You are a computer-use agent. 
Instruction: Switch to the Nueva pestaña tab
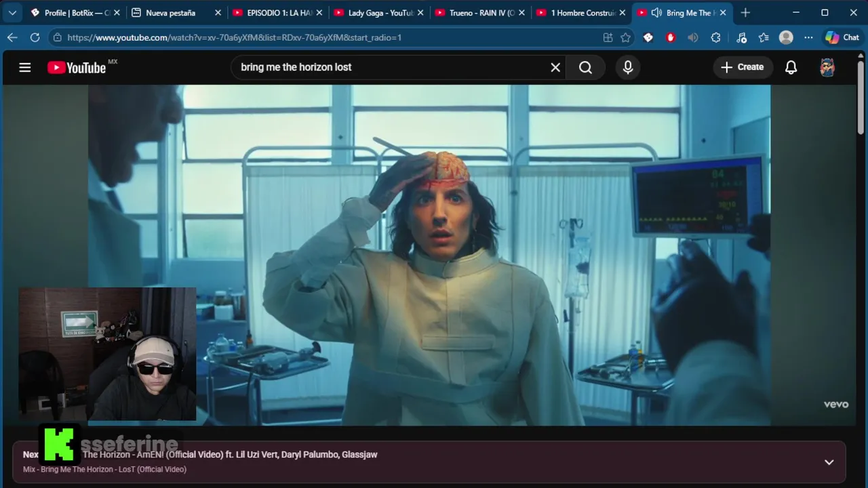176,12
